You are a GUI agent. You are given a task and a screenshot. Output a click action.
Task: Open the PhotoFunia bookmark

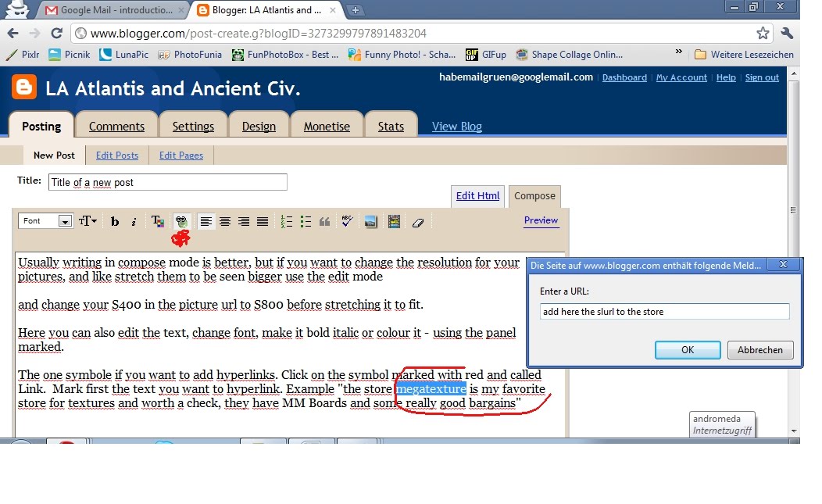[x=190, y=55]
